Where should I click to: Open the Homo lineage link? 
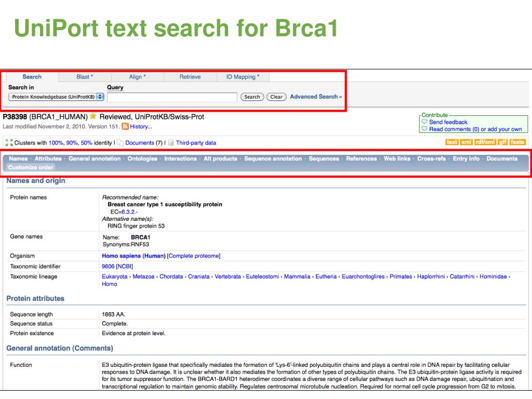point(110,284)
